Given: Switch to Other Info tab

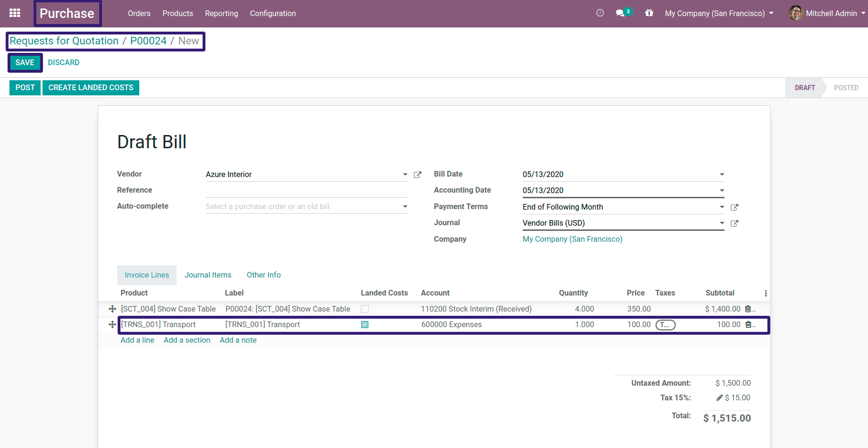Looking at the screenshot, I should 264,275.
